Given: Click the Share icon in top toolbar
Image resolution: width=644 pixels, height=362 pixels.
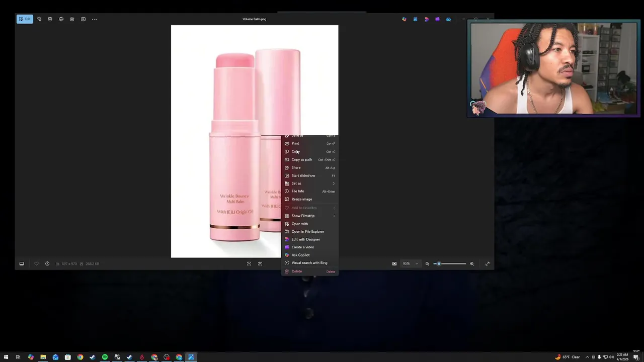Looking at the screenshot, I should (72, 19).
